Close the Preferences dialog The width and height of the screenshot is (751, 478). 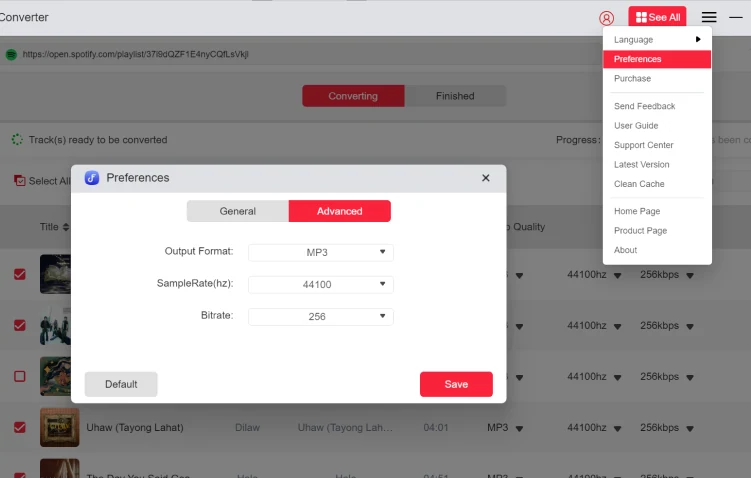point(486,178)
